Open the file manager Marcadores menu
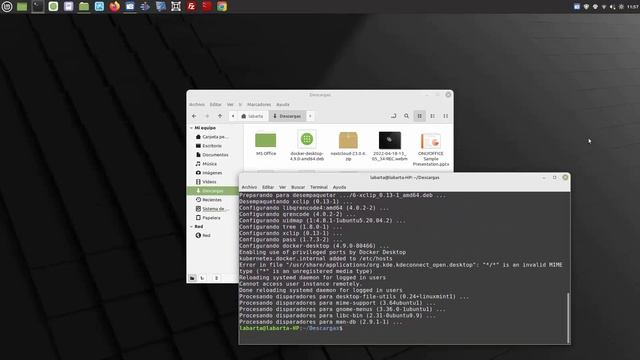The width and height of the screenshot is (640, 360). pos(259,104)
